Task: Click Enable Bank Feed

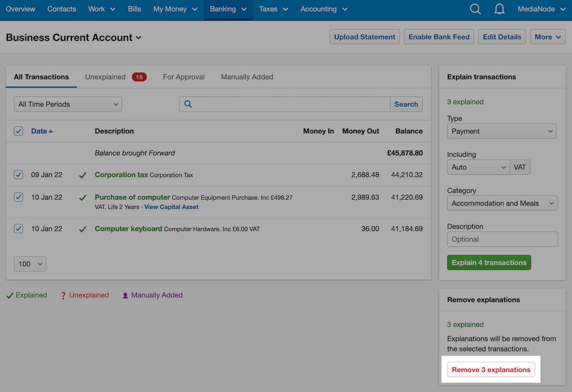Action: pyautogui.click(x=439, y=37)
